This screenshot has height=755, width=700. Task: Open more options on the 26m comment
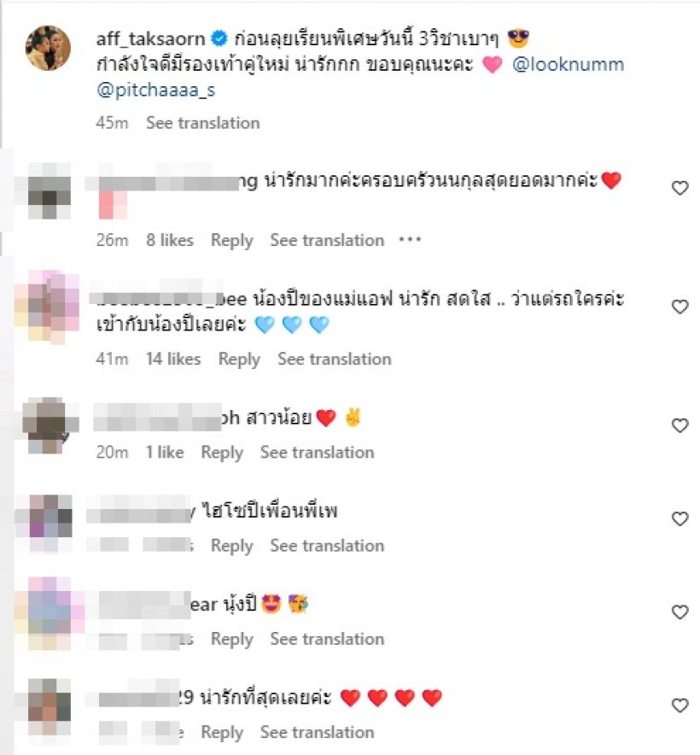point(410,239)
